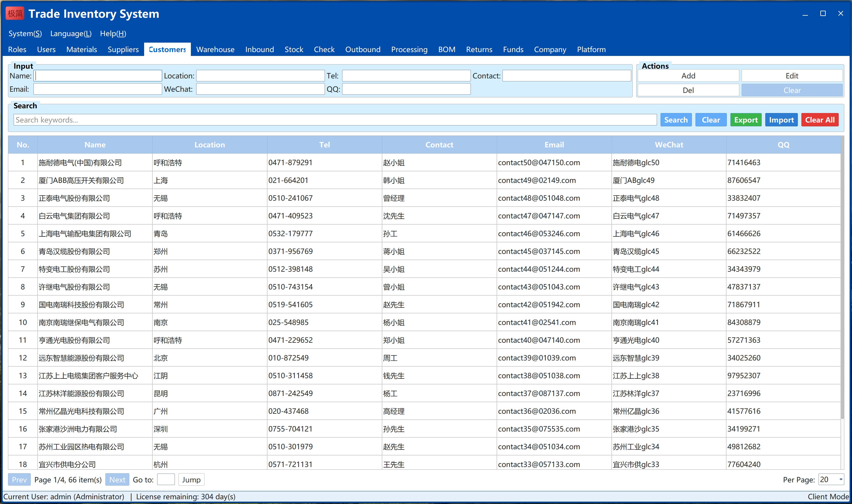Sort by the QQ column header
The height and width of the screenshot is (504, 852).
click(x=783, y=145)
